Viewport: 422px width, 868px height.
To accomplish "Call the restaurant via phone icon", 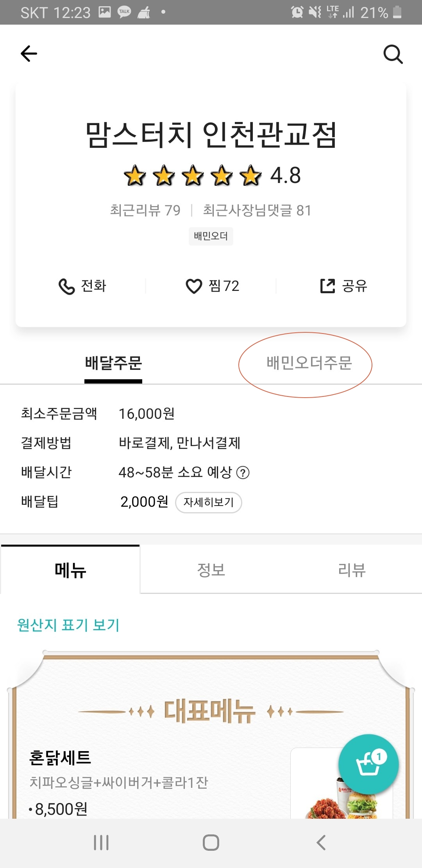I will (x=66, y=286).
